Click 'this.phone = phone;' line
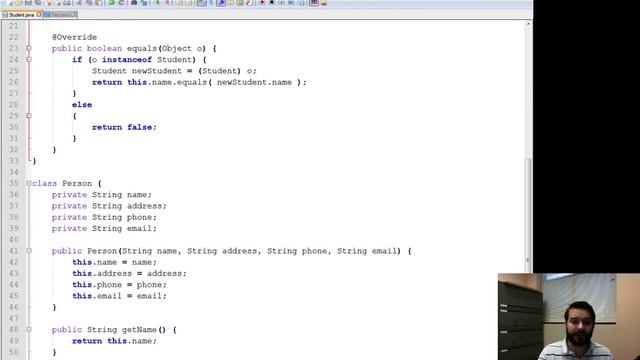The height and width of the screenshot is (360, 640). click(x=119, y=285)
